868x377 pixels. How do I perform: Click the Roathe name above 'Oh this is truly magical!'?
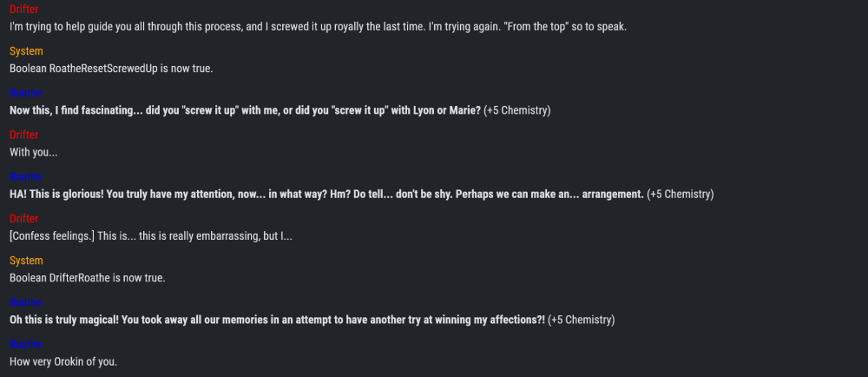pyautogui.click(x=25, y=302)
